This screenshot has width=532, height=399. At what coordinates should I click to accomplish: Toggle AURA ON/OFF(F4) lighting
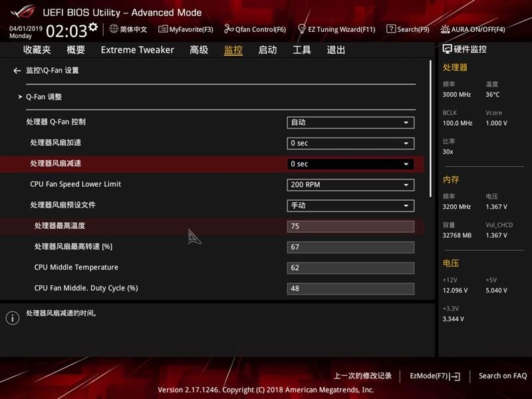(473, 29)
